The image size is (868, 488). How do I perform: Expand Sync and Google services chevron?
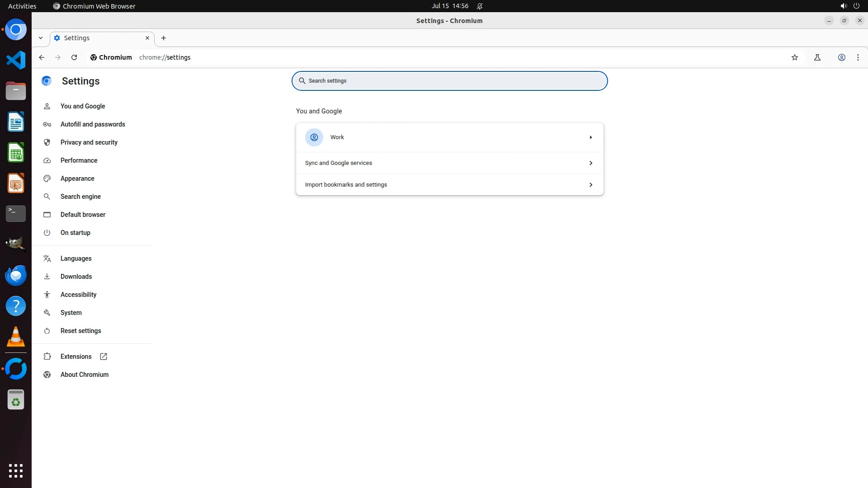[590, 163]
